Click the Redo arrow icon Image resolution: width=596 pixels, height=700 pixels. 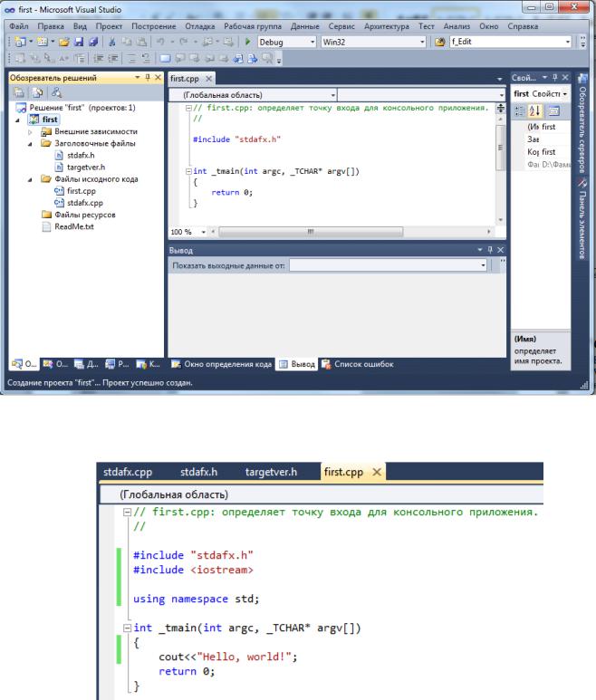(x=183, y=42)
